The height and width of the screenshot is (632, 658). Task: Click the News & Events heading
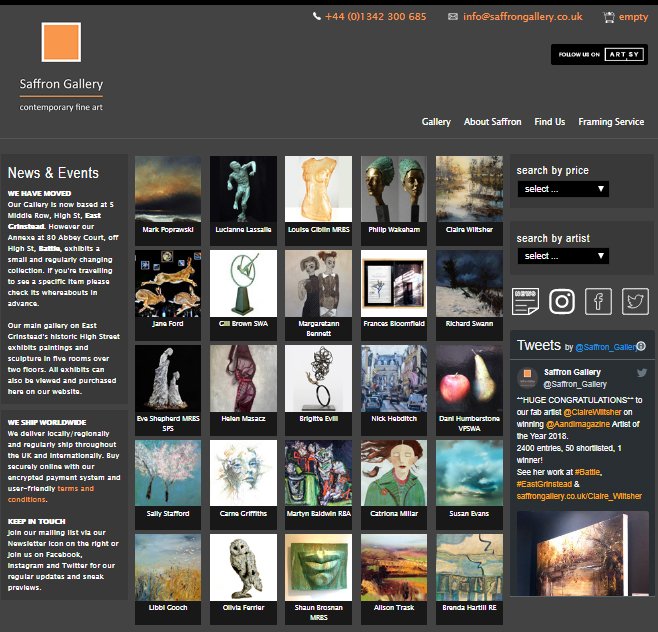pos(53,173)
